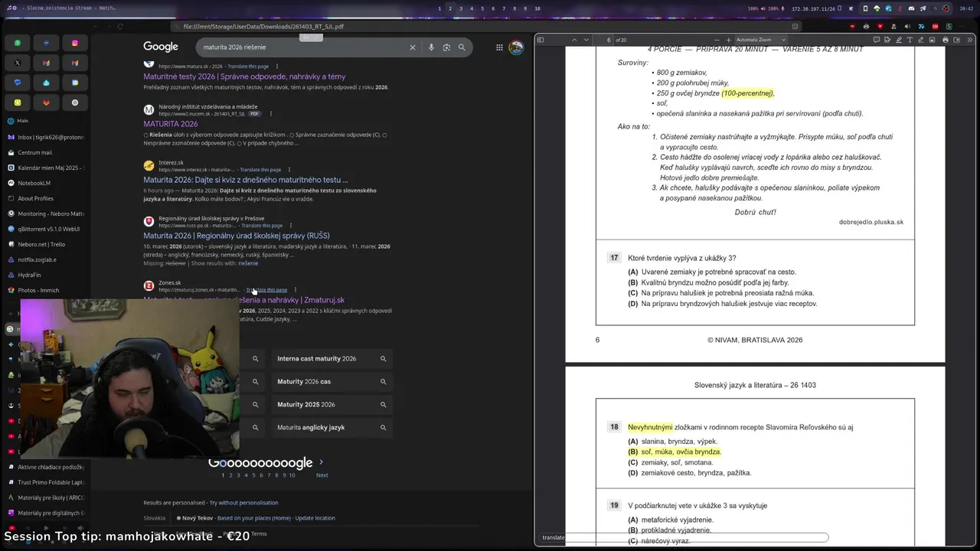This screenshot has width=980, height=551.
Task: Open the PDF comment annotation tool
Action: point(877,40)
